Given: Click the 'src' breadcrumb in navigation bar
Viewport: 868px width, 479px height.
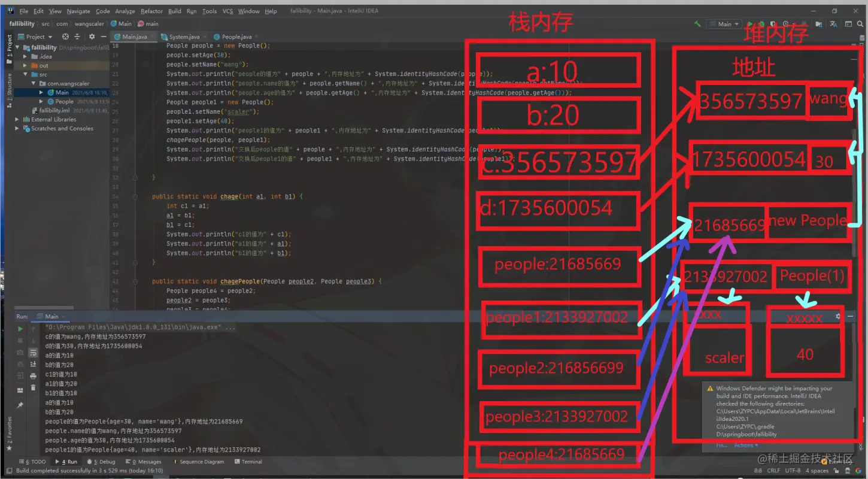Looking at the screenshot, I should 45,24.
